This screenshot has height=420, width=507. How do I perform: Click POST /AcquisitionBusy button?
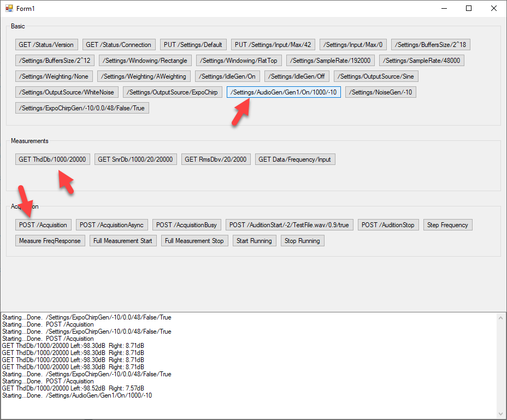click(186, 224)
